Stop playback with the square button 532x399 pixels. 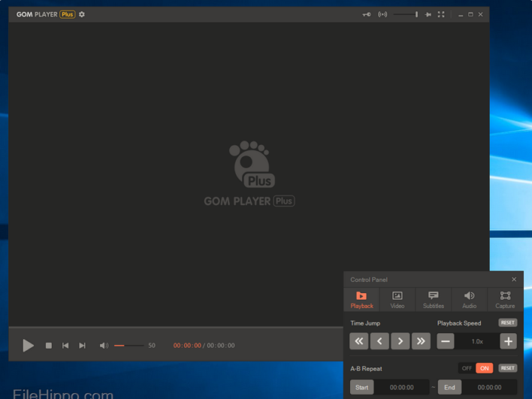point(49,346)
